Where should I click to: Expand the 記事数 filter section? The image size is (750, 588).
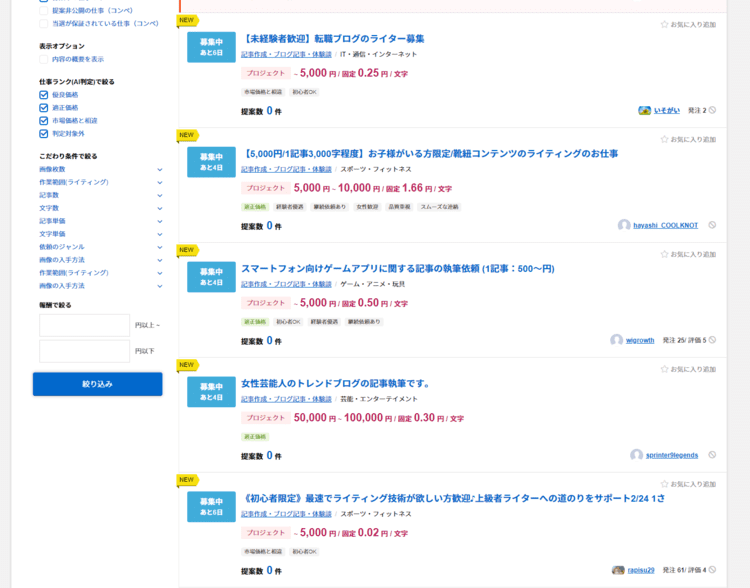tap(101, 195)
